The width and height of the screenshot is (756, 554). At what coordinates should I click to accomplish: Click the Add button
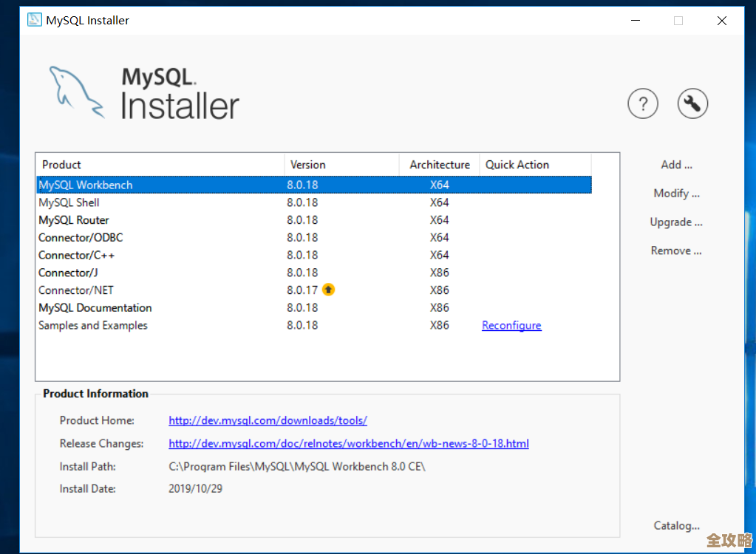click(675, 164)
